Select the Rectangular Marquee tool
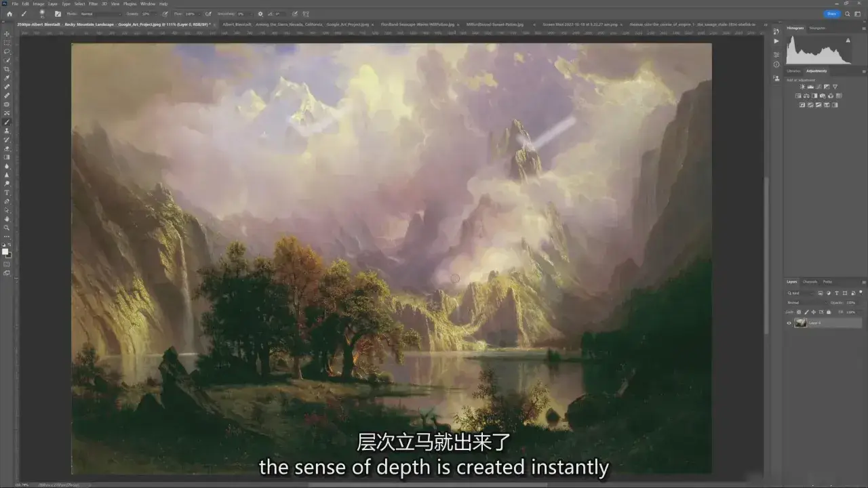Image resolution: width=868 pixels, height=488 pixels. 7,43
